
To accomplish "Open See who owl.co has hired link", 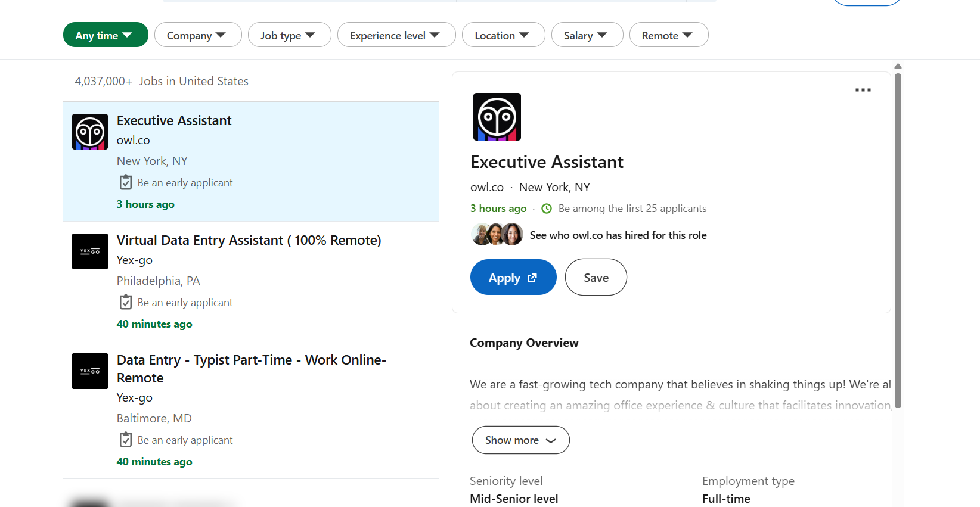I will [x=618, y=235].
